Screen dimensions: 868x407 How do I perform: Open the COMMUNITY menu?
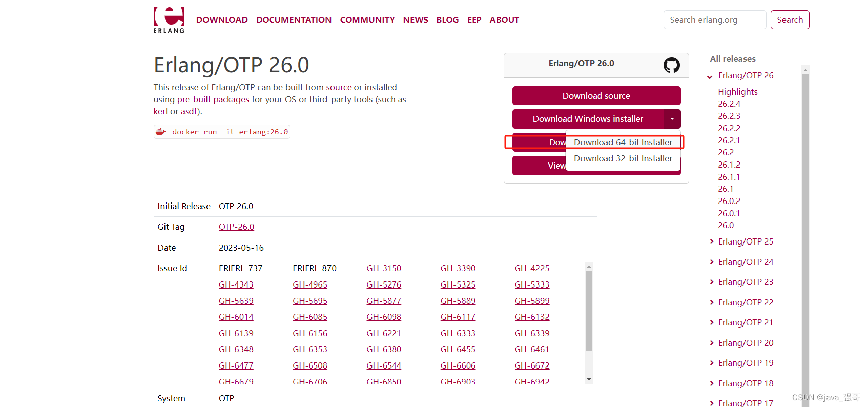367,20
